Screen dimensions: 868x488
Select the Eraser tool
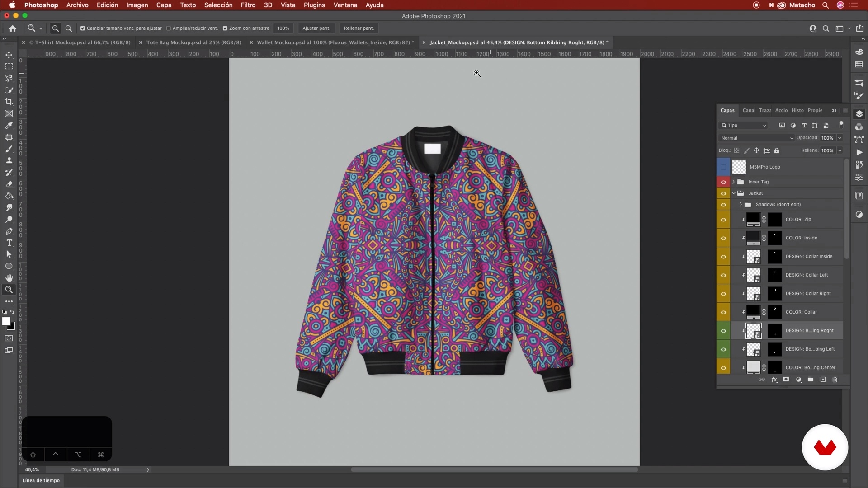(9, 184)
